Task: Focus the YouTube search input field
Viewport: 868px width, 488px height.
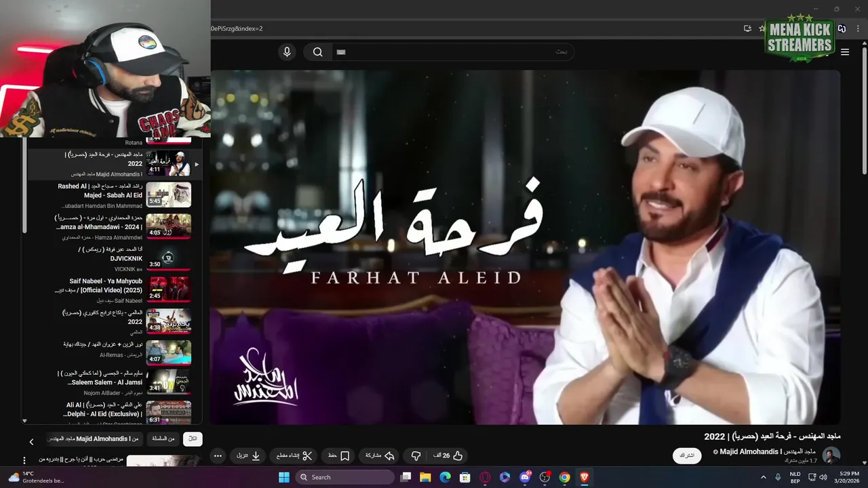Action: (x=452, y=52)
